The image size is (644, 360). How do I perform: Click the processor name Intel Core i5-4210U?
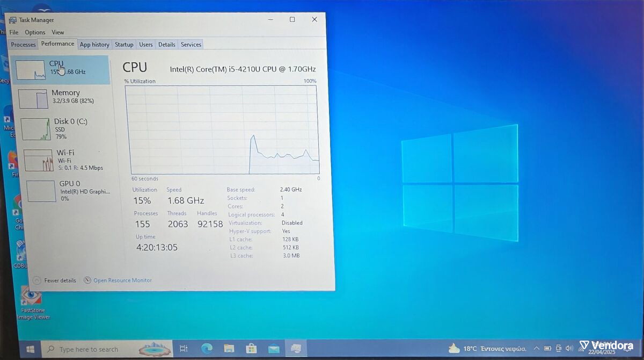click(x=243, y=69)
